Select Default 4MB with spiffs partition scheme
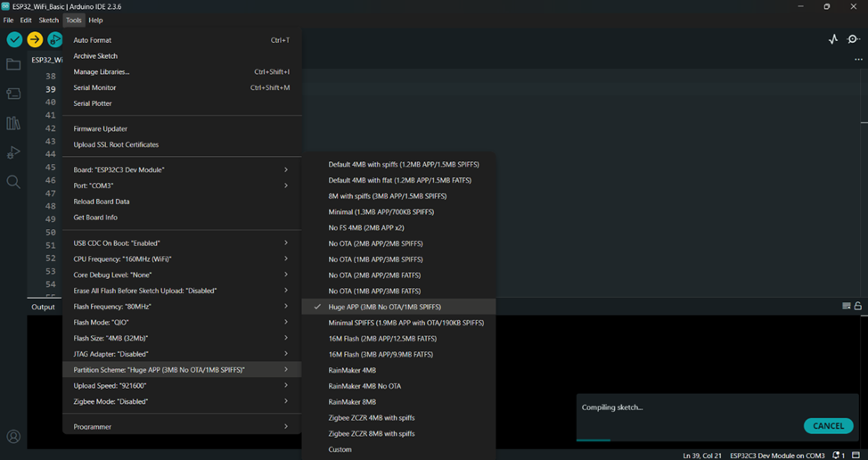The height and width of the screenshot is (460, 868). click(x=398, y=164)
